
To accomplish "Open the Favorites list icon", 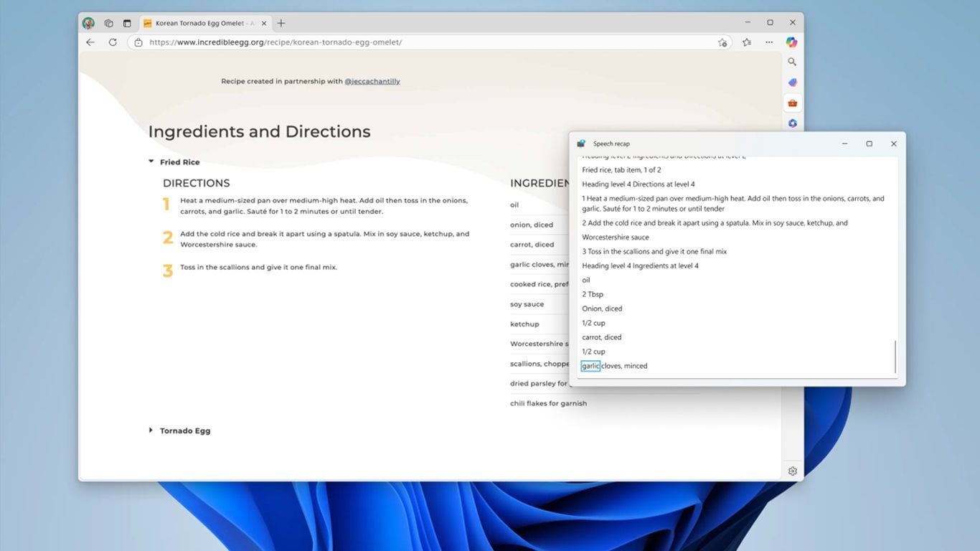I will tap(747, 42).
